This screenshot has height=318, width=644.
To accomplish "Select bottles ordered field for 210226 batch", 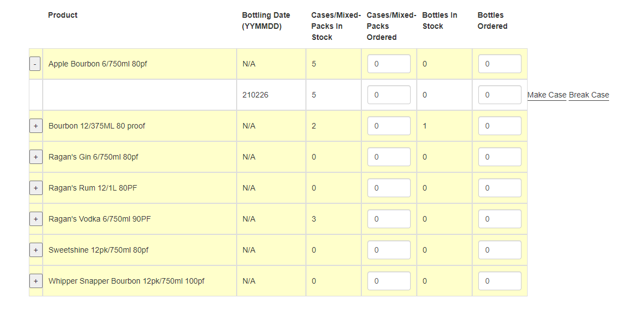I will (500, 95).
